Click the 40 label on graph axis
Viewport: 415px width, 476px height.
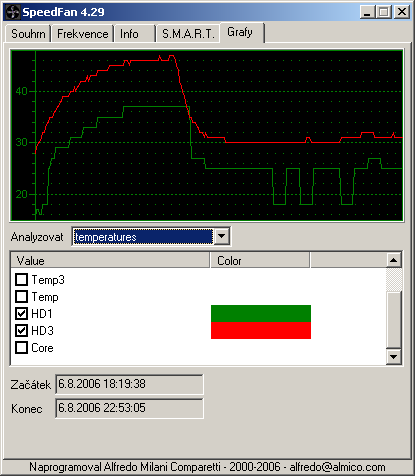pyautogui.click(x=21, y=91)
